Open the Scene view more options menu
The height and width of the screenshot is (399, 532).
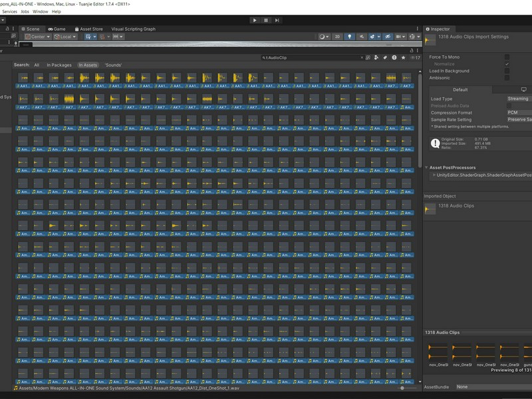[418, 29]
